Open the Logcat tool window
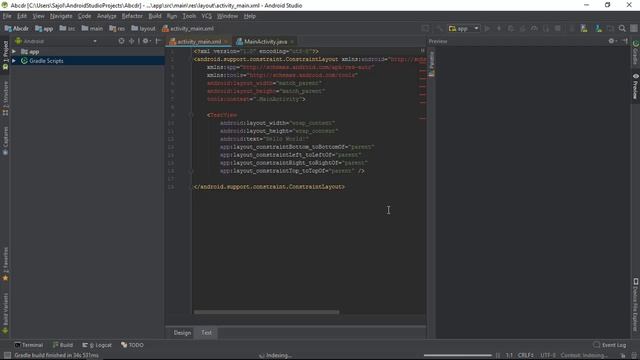This screenshot has height=360, width=640. [97, 345]
